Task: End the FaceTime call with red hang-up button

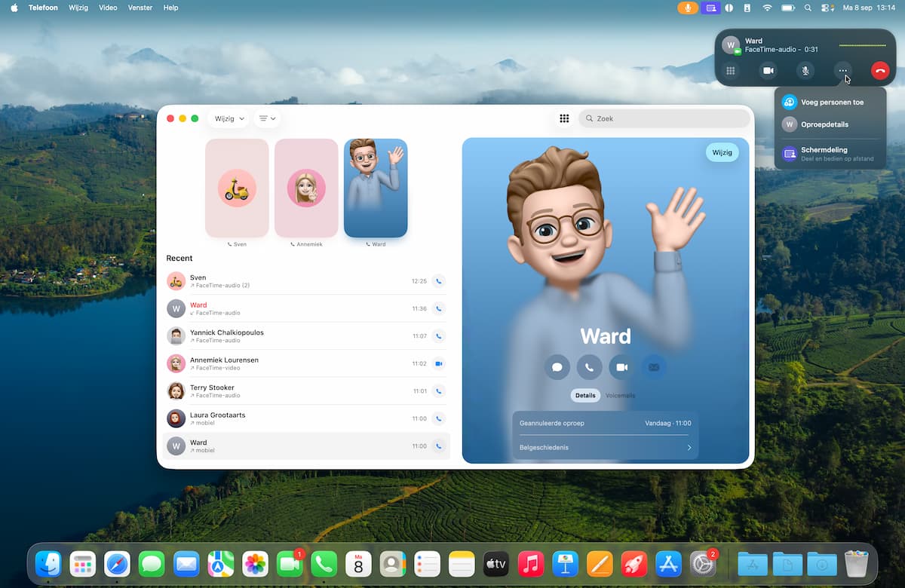Action: click(x=879, y=70)
